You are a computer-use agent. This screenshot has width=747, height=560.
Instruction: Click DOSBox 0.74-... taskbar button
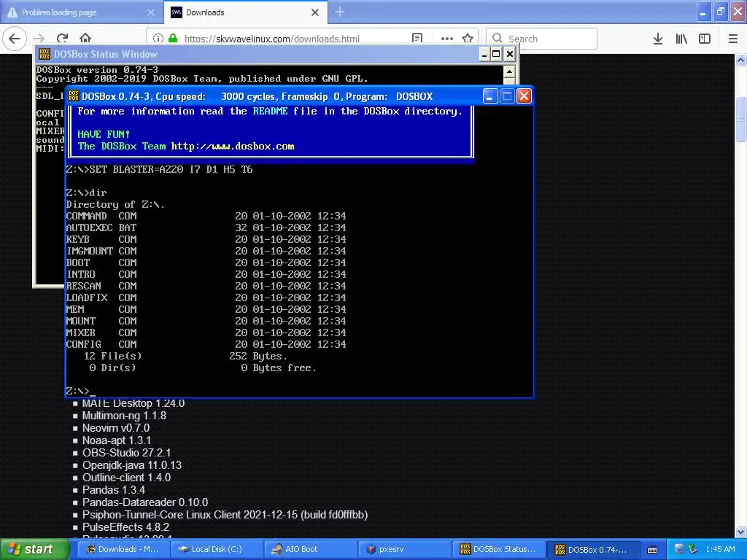[x=591, y=550]
